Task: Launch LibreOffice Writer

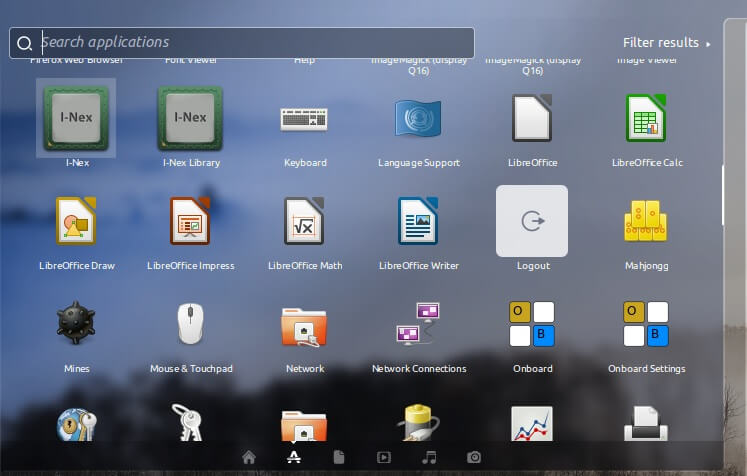Action: tap(418, 221)
